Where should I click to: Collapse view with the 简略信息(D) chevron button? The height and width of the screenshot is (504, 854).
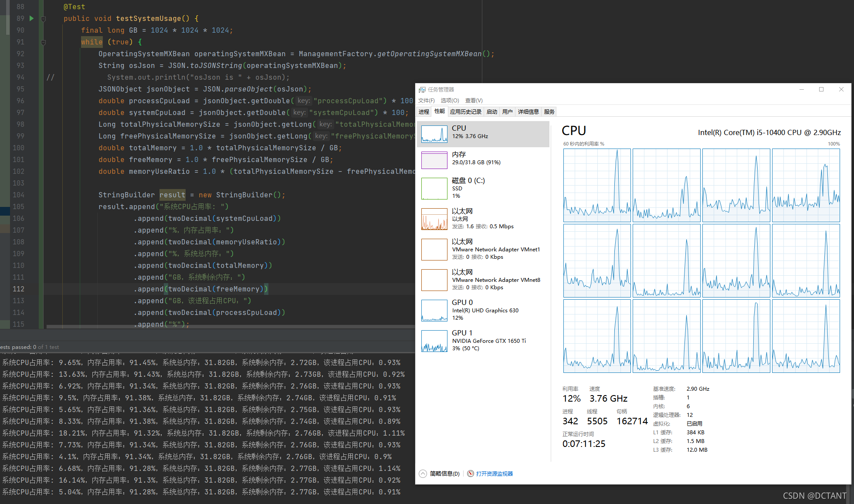tap(423, 474)
